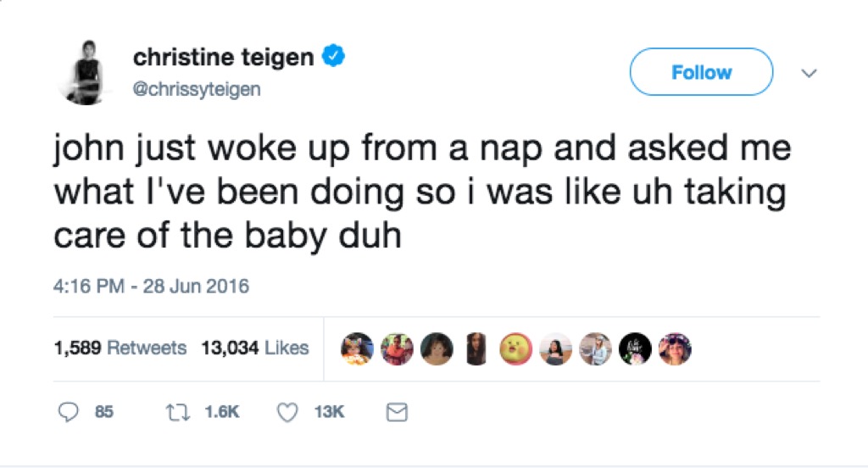The image size is (868, 468).
Task: Open the 4:16 PM - 28 Jun 2016 timestamp
Action: pyautogui.click(x=152, y=286)
